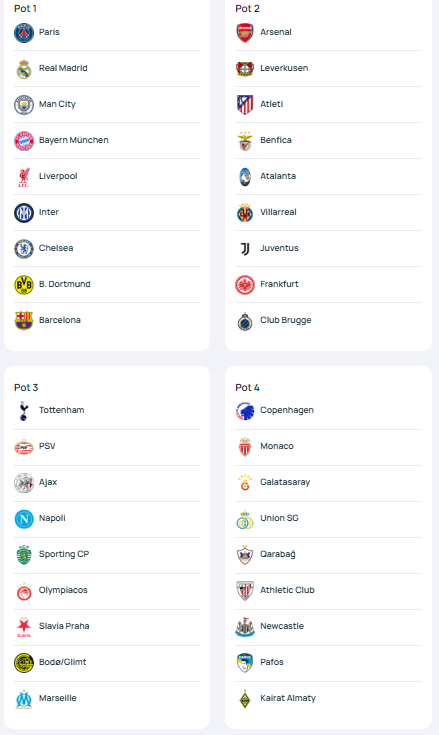Select the Athletic Club team name
This screenshot has width=439, height=735.
click(x=287, y=590)
